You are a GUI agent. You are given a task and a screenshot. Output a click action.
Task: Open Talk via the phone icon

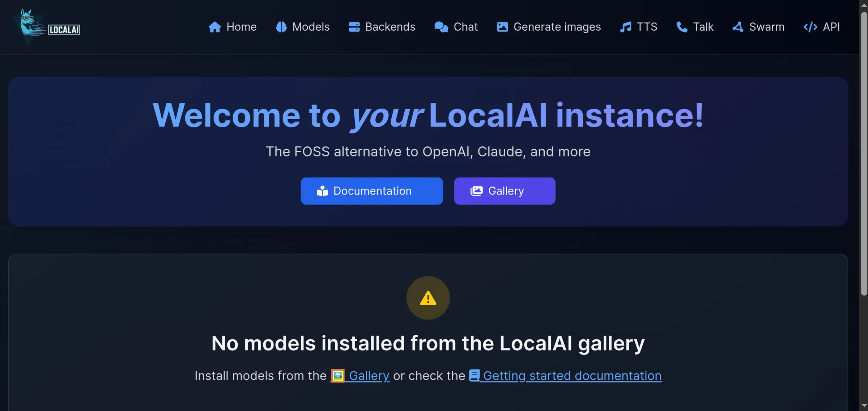(681, 27)
